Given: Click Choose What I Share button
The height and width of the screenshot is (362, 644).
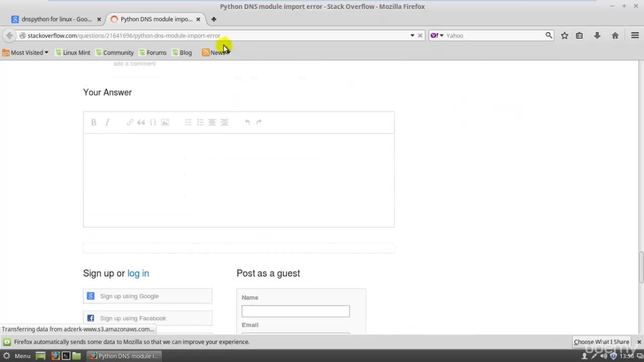Looking at the screenshot, I should coord(601,342).
